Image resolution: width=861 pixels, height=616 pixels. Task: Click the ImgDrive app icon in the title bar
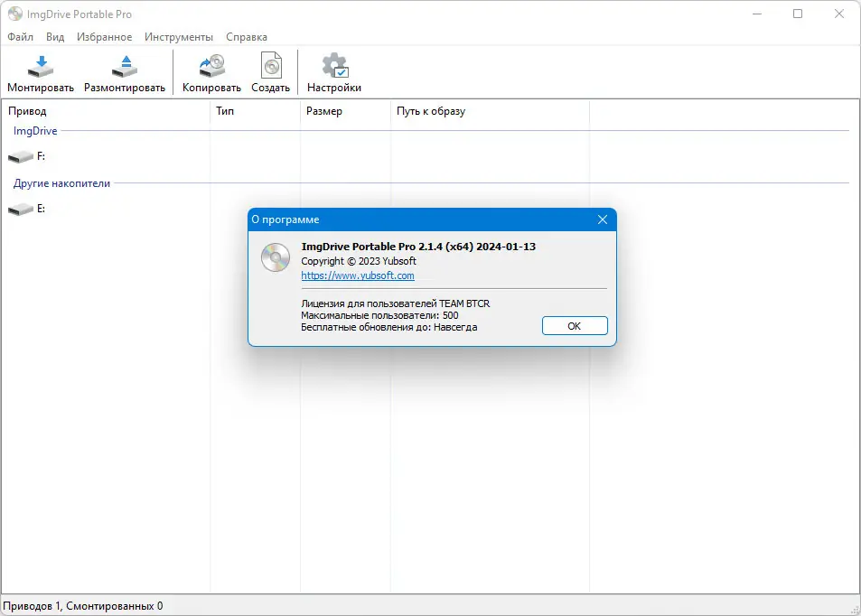(15, 14)
